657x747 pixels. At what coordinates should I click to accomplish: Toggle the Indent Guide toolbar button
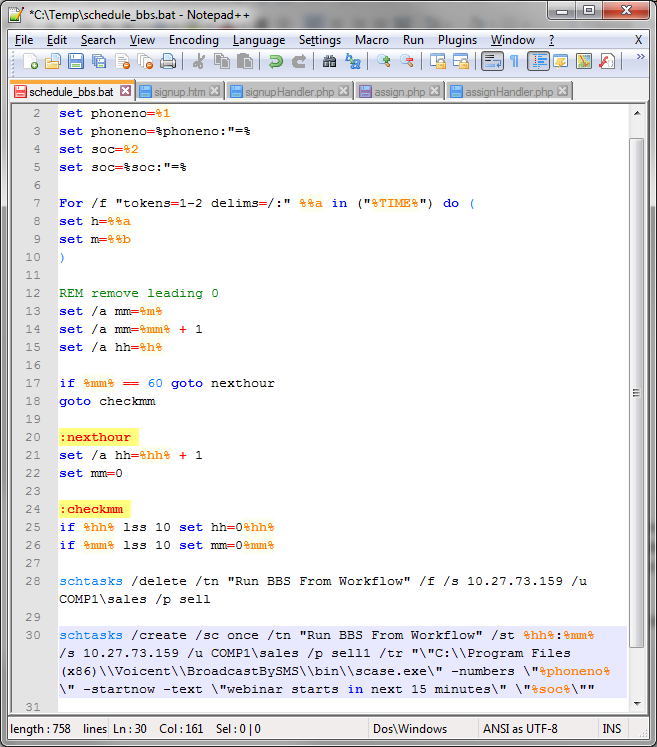click(x=538, y=62)
